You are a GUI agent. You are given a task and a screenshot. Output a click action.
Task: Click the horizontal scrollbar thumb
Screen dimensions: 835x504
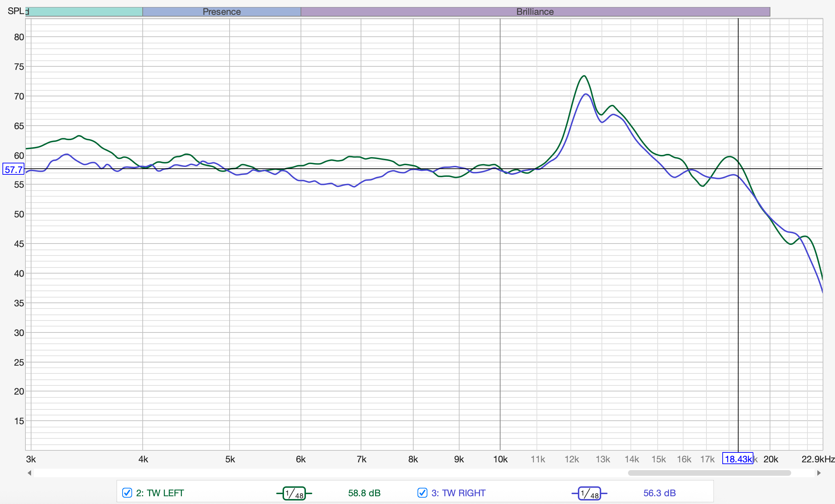[709, 473]
